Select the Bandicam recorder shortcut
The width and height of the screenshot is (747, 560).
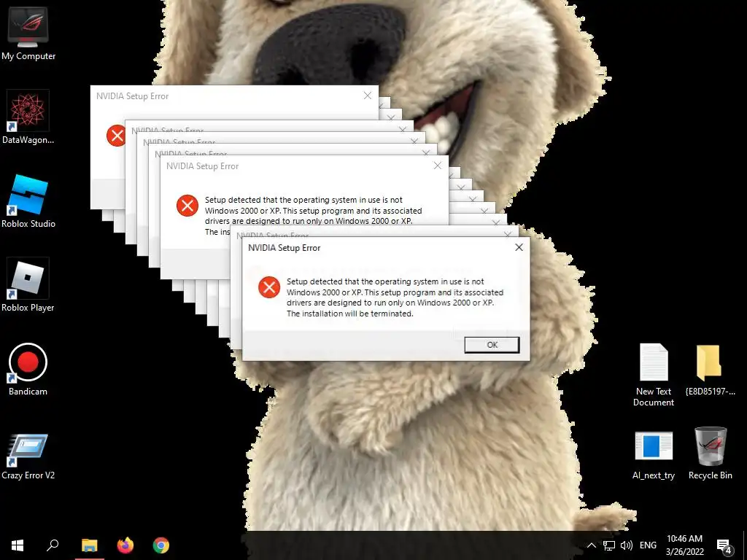coord(28,370)
